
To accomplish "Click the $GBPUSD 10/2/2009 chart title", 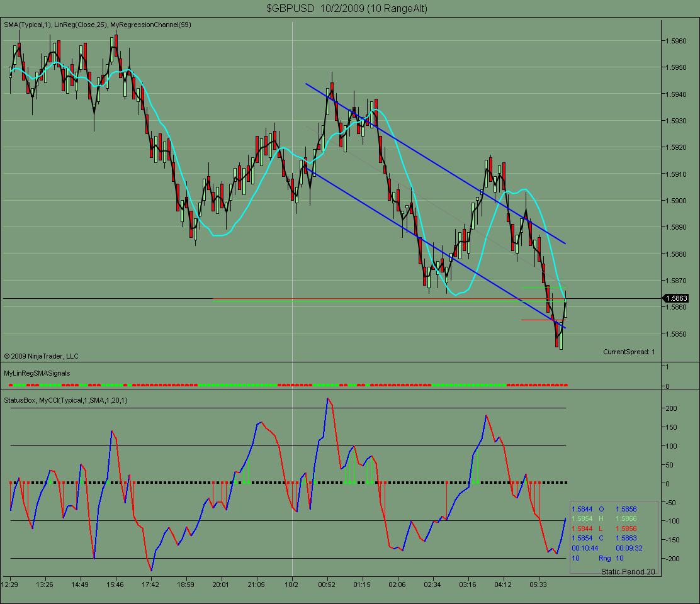I will 350,8.
